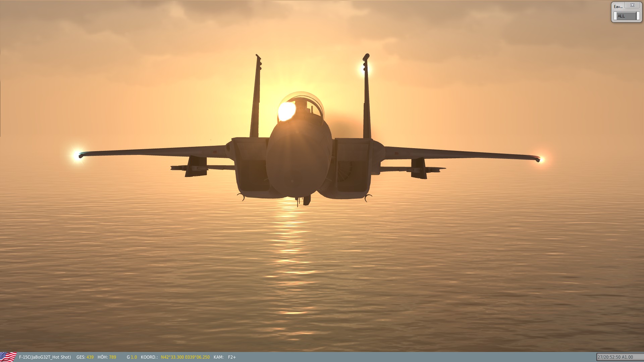
Task: Click the KOORD coordinates readout
Action: point(185,357)
